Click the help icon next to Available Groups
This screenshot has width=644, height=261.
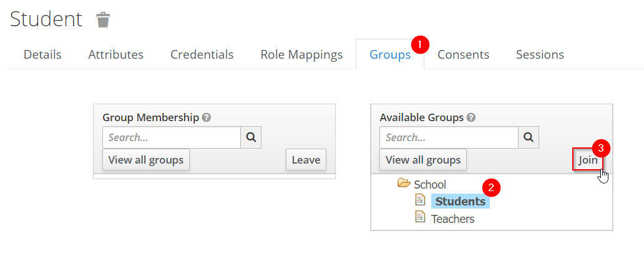tap(471, 117)
